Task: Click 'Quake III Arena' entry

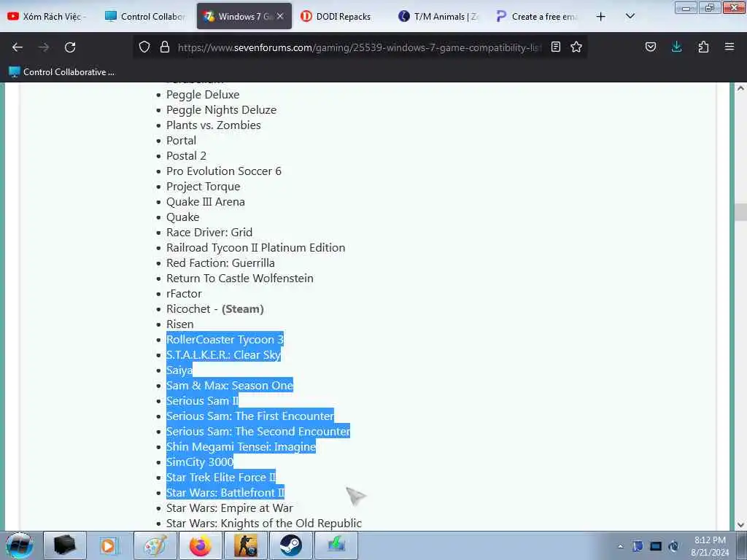Action: (x=205, y=201)
